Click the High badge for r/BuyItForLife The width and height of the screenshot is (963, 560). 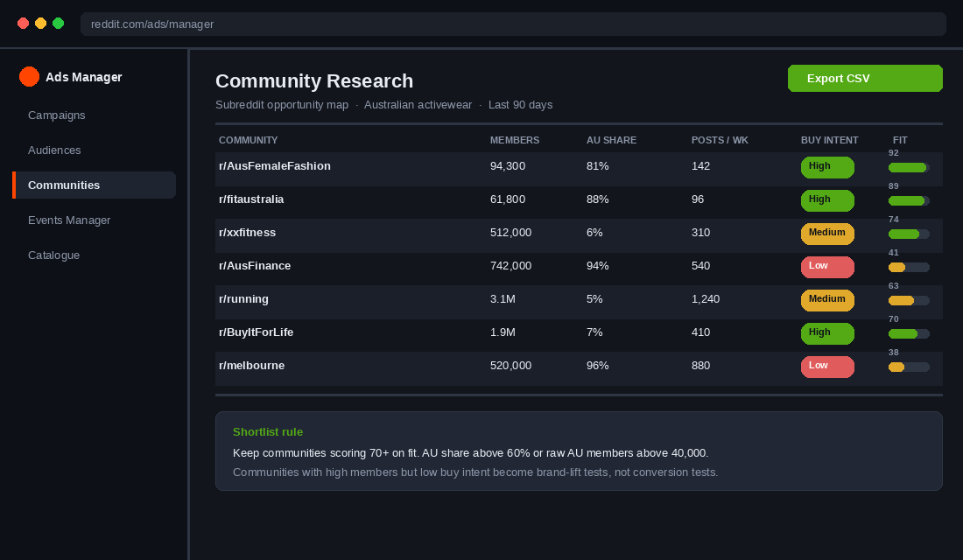pyautogui.click(x=827, y=333)
